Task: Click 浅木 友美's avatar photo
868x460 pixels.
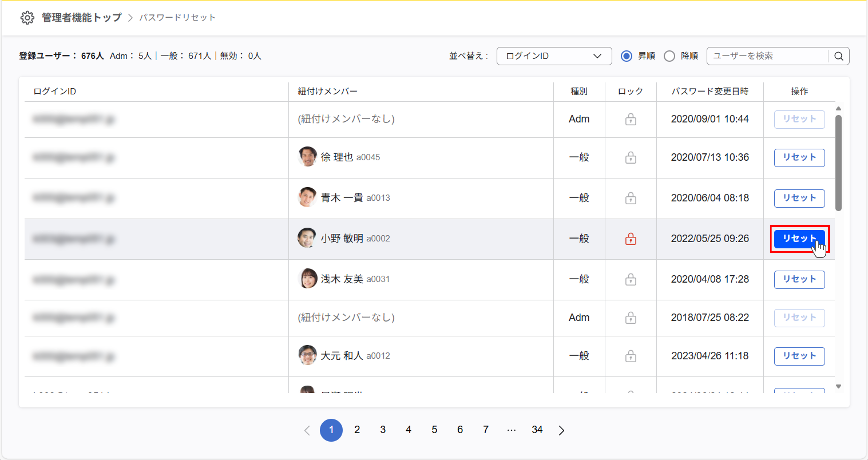Action: pos(307,279)
